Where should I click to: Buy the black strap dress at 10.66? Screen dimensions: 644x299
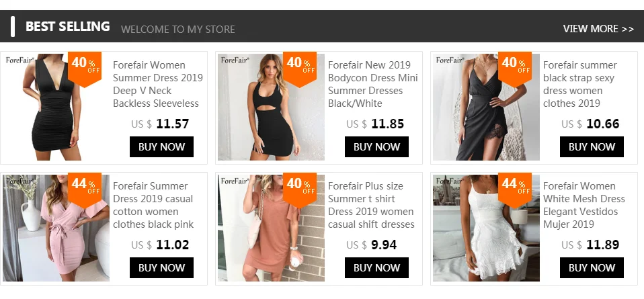coord(592,146)
